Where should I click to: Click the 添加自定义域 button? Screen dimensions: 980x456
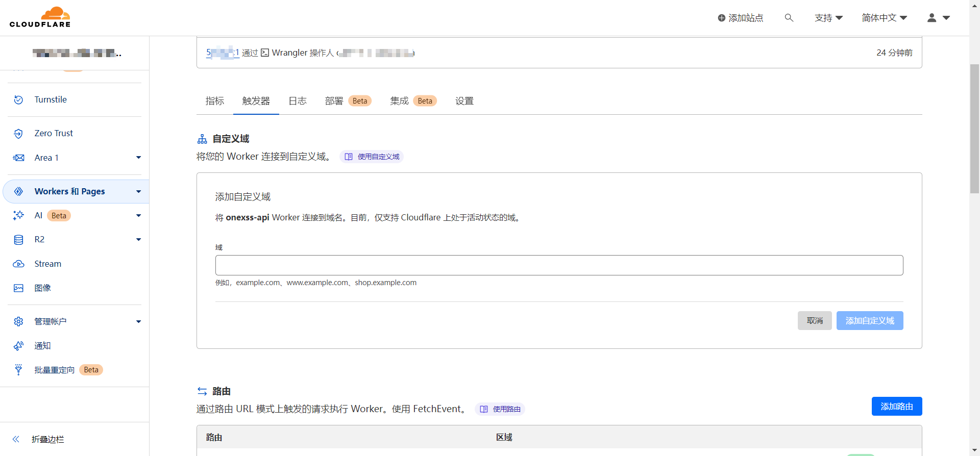click(x=870, y=321)
